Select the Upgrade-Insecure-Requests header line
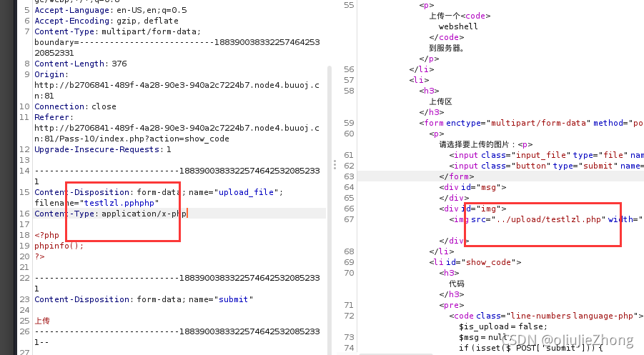 [x=103, y=149]
